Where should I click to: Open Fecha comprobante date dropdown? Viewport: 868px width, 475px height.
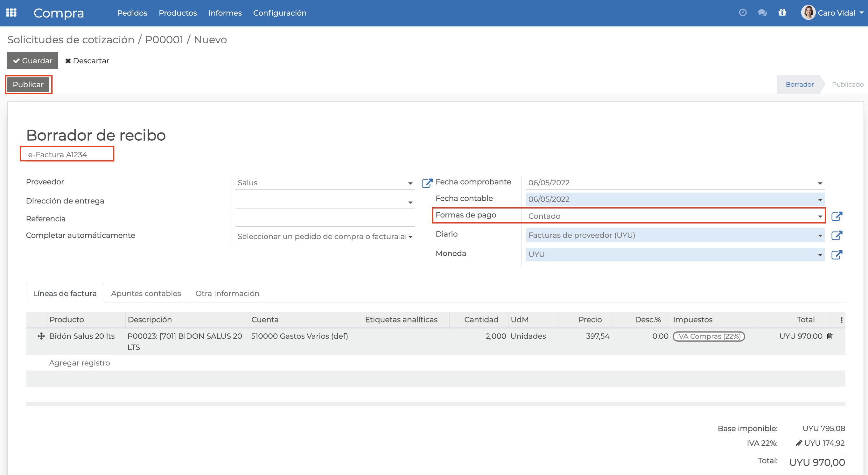[x=820, y=183]
